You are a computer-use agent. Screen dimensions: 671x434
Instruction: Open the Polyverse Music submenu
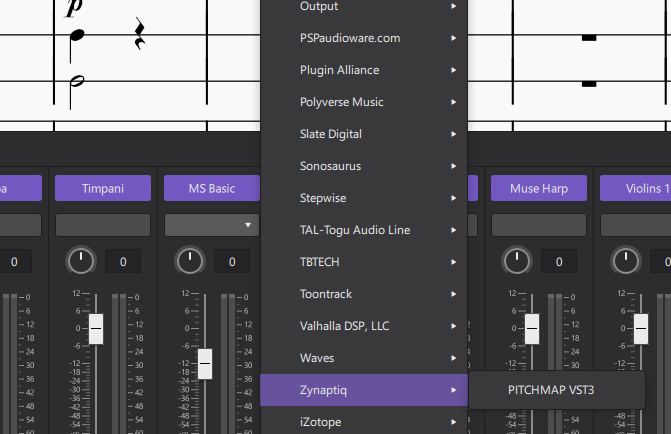(x=364, y=102)
